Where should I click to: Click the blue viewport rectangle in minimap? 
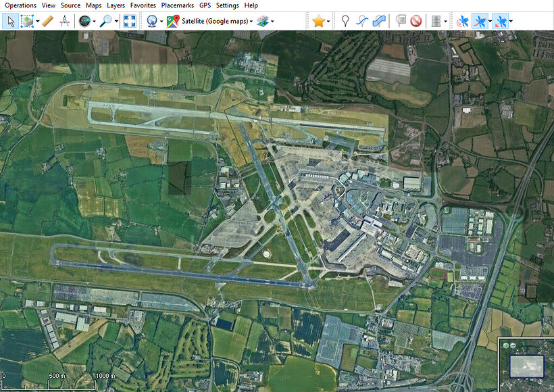(x=526, y=366)
